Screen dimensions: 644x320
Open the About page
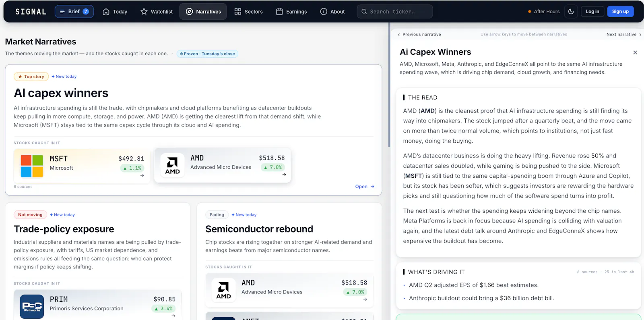332,12
